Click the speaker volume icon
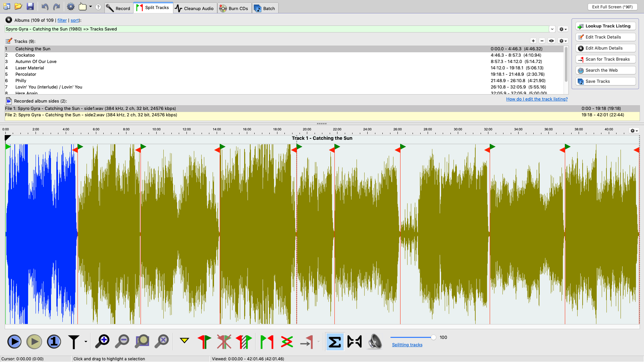The image size is (644, 362). click(x=375, y=342)
